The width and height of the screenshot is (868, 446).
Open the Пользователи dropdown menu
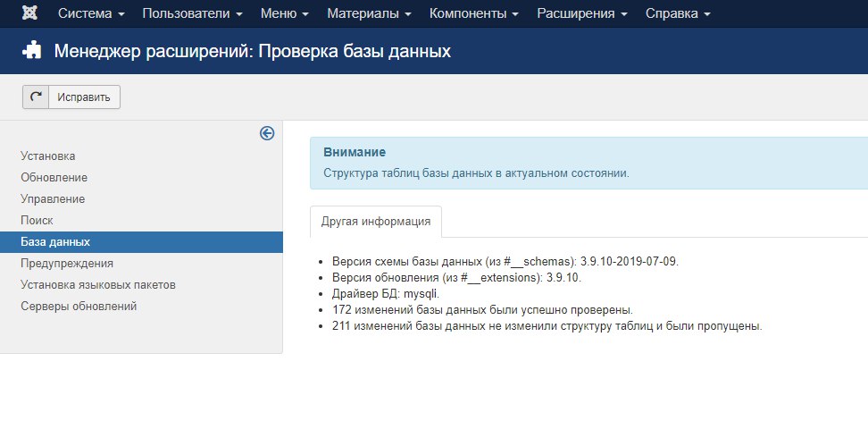[x=193, y=13]
